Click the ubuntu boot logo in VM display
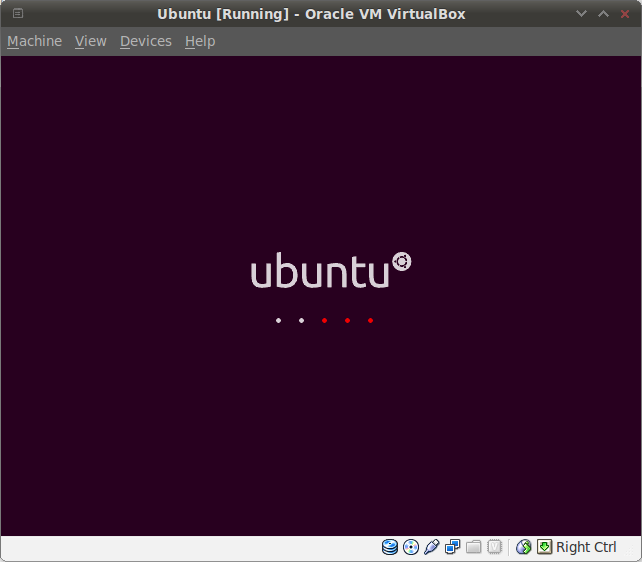Image resolution: width=642 pixels, height=562 pixels. click(x=331, y=270)
